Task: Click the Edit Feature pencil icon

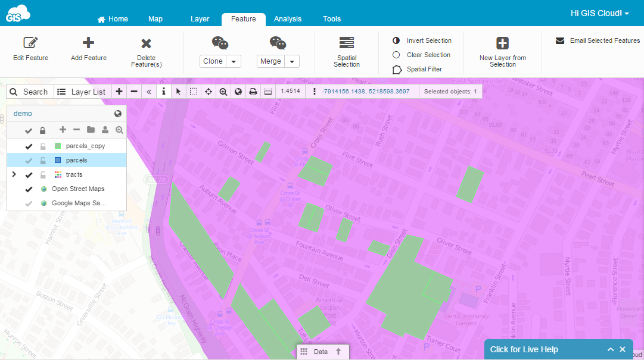Action: click(x=30, y=43)
